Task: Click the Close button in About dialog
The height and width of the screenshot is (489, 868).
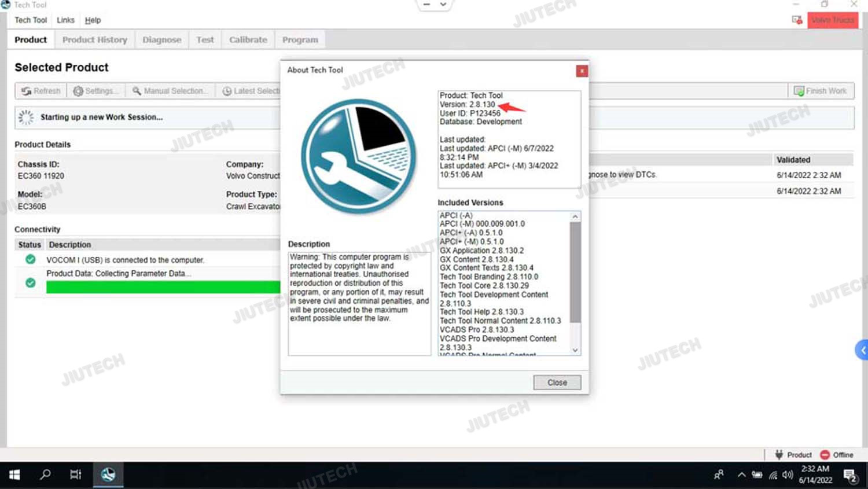Action: click(x=557, y=383)
